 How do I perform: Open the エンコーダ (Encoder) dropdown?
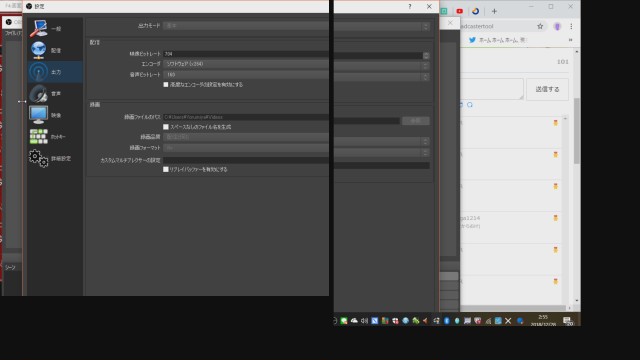[x=296, y=64]
